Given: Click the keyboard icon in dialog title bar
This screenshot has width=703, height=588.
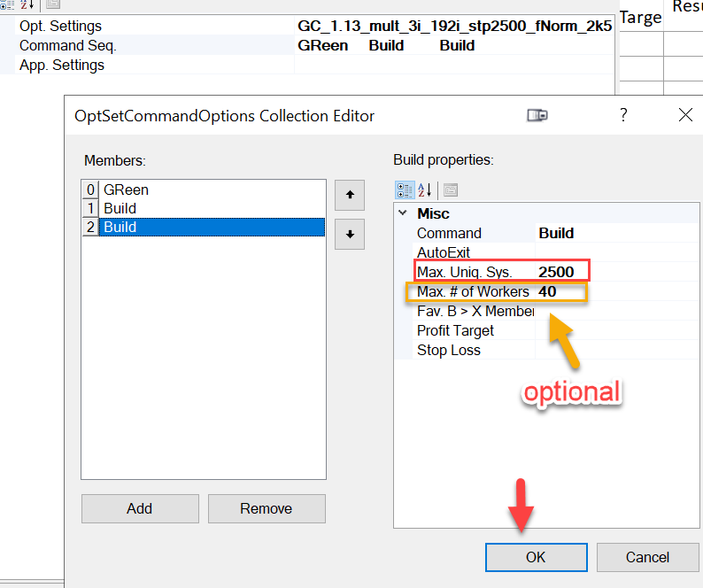Looking at the screenshot, I should click(537, 115).
